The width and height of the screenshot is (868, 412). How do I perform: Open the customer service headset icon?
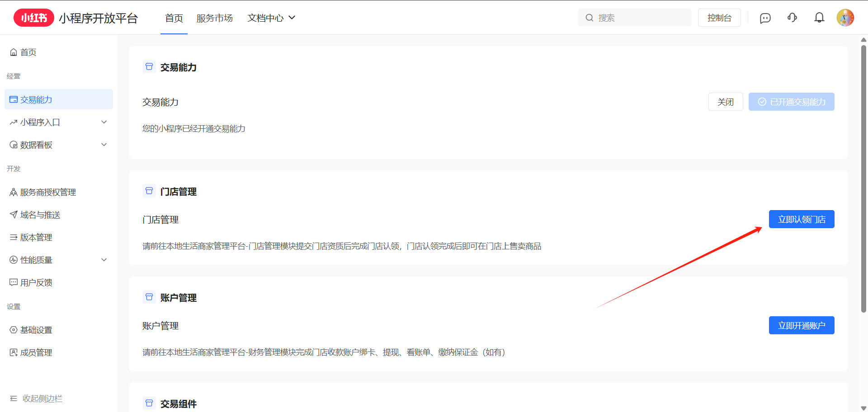tap(792, 18)
